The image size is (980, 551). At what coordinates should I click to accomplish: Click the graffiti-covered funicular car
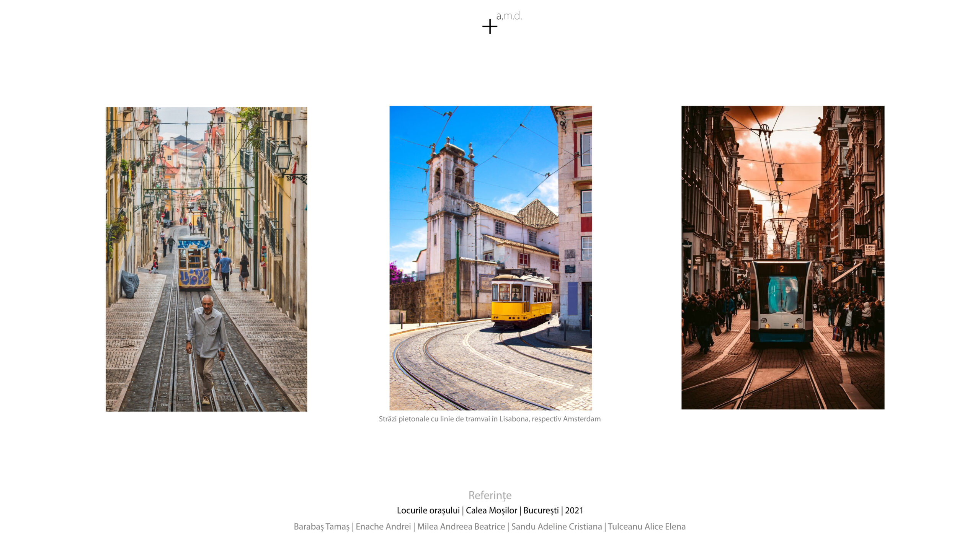(194, 263)
